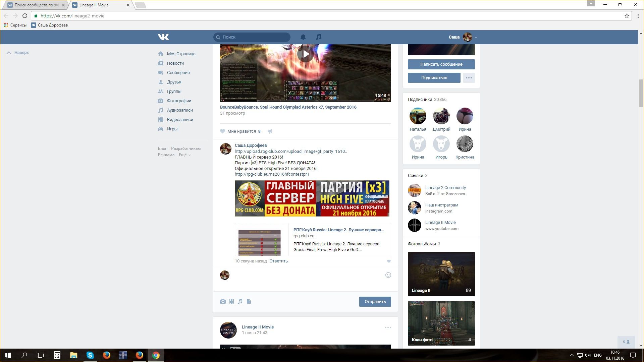
Task: Open Наш инстраграм link
Action: [442, 205]
